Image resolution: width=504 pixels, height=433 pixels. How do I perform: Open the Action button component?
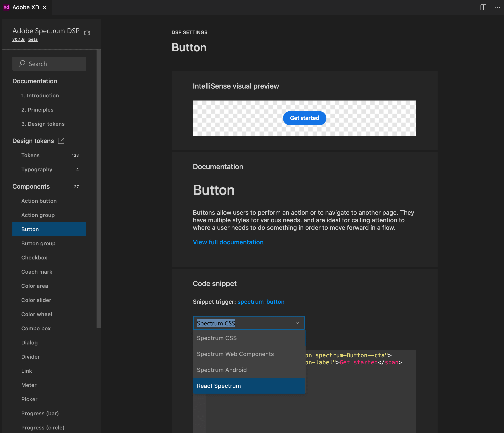[39, 200]
